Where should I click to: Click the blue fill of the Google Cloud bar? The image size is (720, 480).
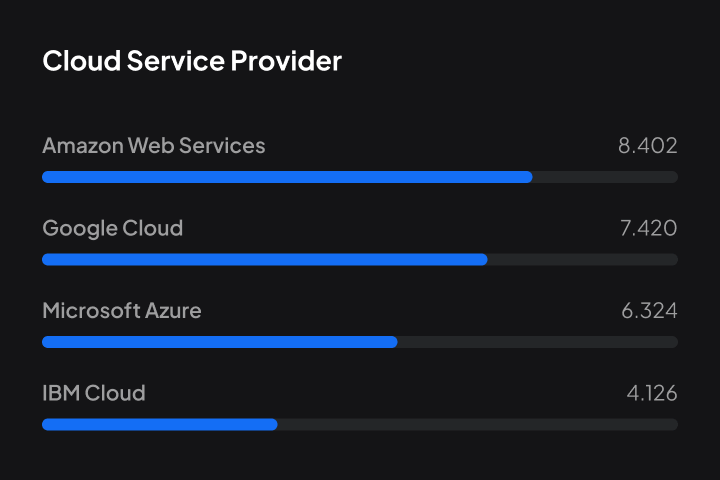coord(265,259)
